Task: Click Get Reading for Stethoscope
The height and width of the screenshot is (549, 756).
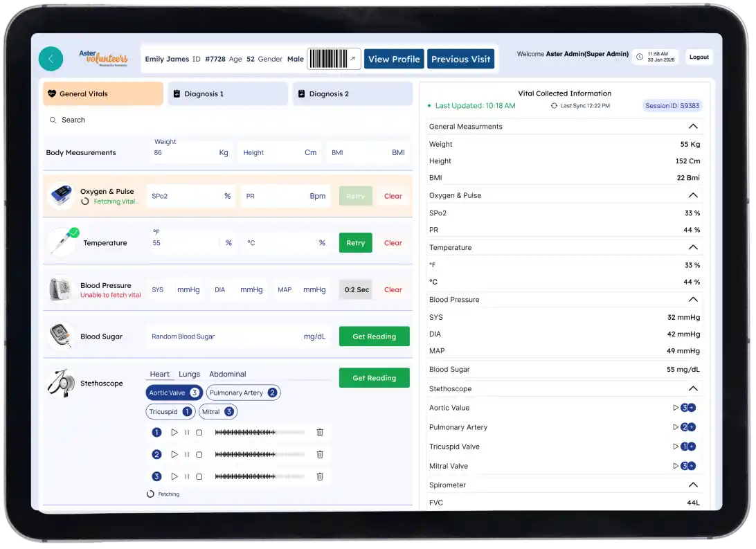Action: (374, 378)
